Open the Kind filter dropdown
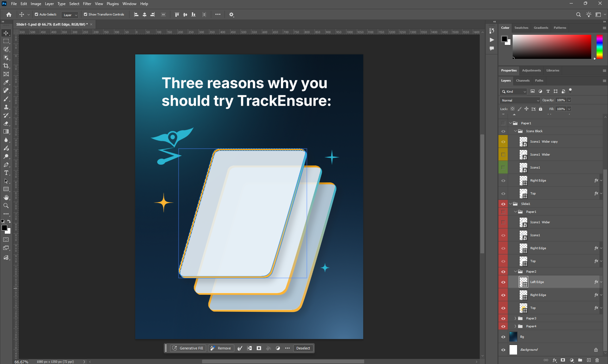 [x=514, y=91]
